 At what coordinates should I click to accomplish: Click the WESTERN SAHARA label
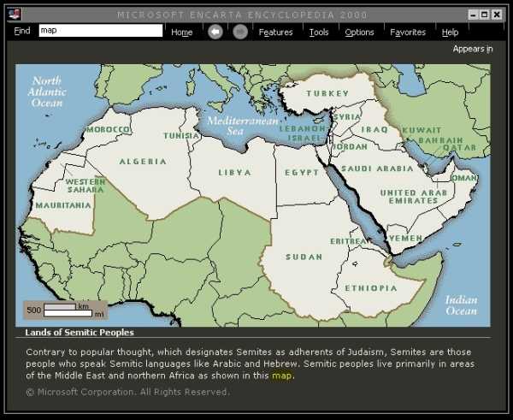pyautogui.click(x=85, y=186)
